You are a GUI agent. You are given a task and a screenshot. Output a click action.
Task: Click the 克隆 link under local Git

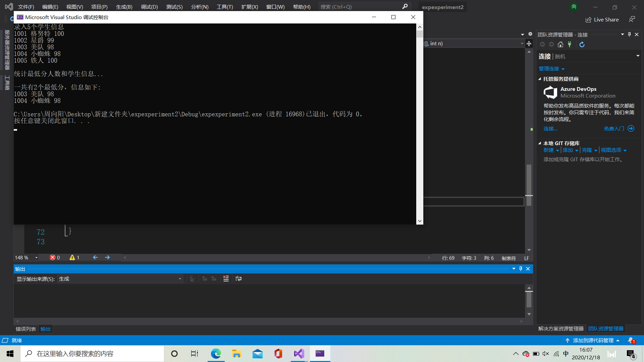[587, 150]
